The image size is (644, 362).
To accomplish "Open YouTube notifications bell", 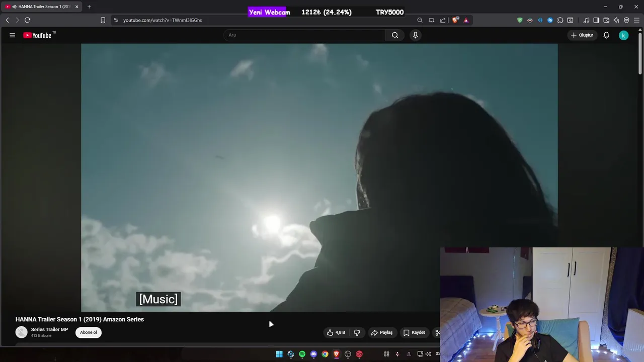I will [606, 35].
